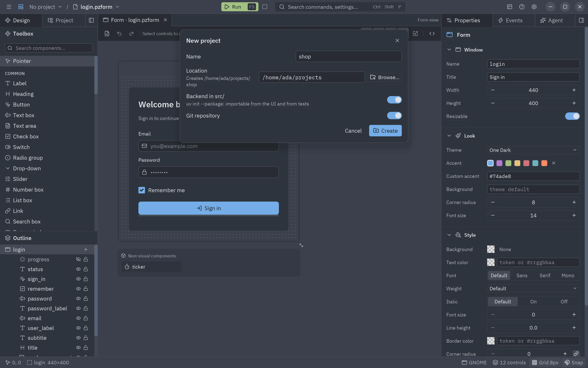Show the hidden progress control eye icon

(78, 259)
